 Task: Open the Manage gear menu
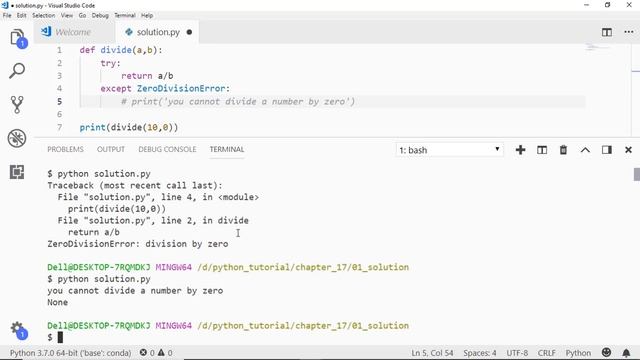tap(18, 329)
